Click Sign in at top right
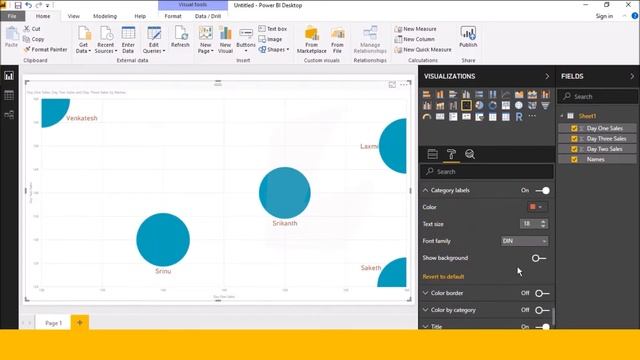The width and height of the screenshot is (640, 360). pyautogui.click(x=604, y=16)
